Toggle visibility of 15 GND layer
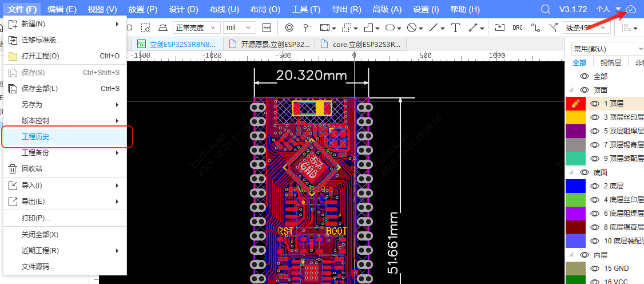This screenshot has height=284, width=644. point(595,269)
